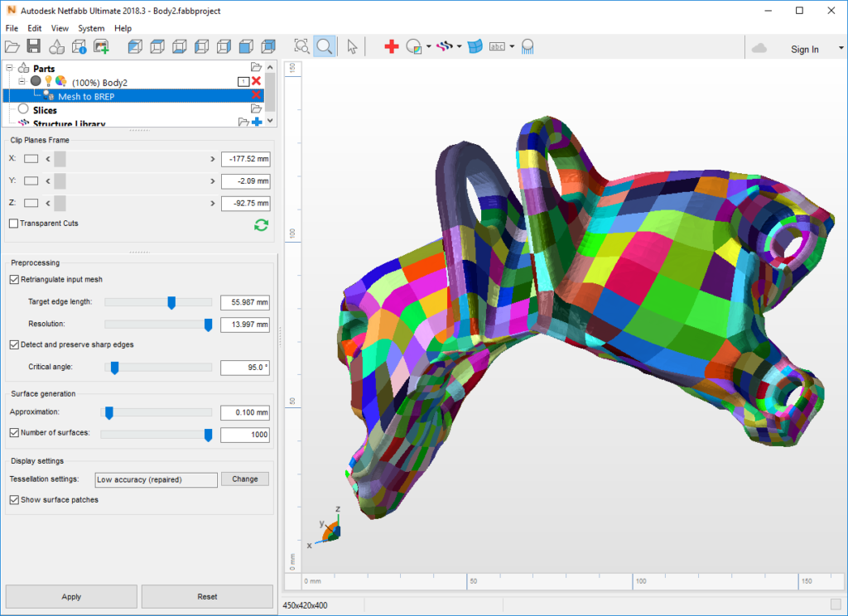Click the Change tessellation settings button
The height and width of the screenshot is (616, 848).
245,479
